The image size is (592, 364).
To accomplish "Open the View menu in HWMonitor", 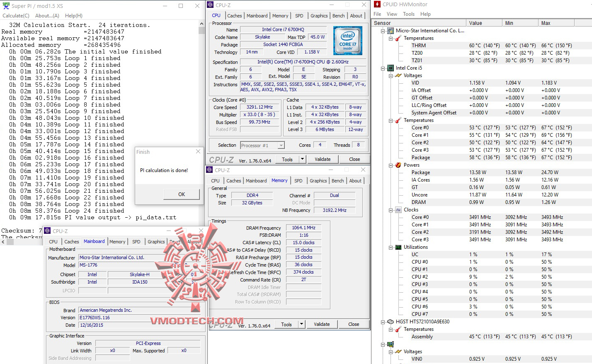I will (392, 14).
